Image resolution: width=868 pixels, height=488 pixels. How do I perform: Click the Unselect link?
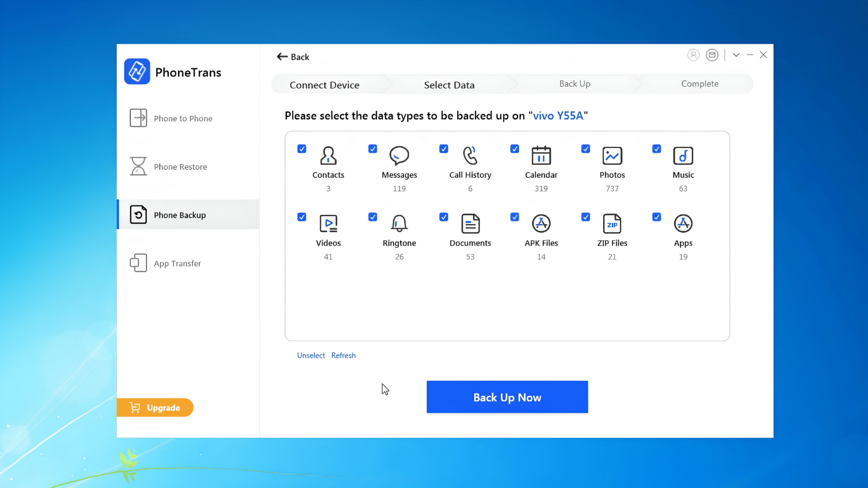click(311, 355)
